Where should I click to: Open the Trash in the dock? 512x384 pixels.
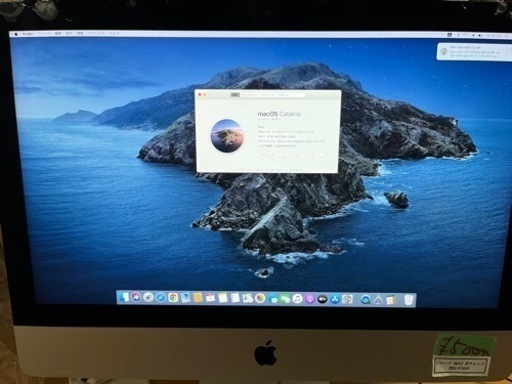pyautogui.click(x=409, y=300)
